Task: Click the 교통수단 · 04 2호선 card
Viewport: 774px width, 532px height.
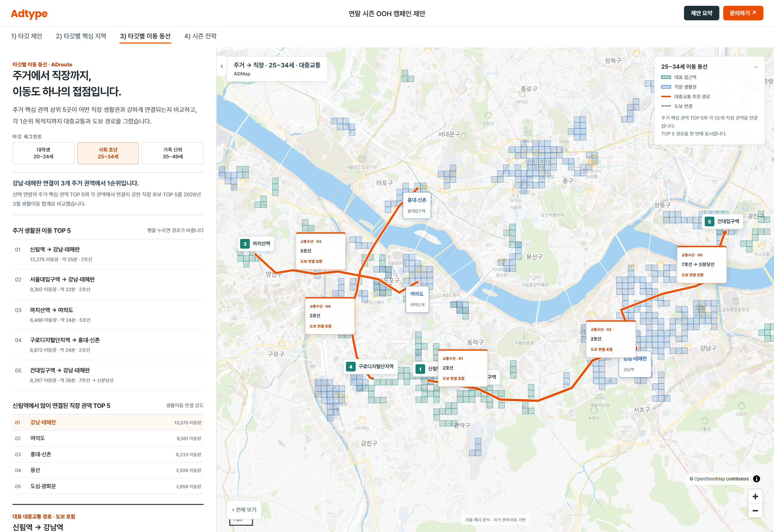Action: (x=330, y=316)
